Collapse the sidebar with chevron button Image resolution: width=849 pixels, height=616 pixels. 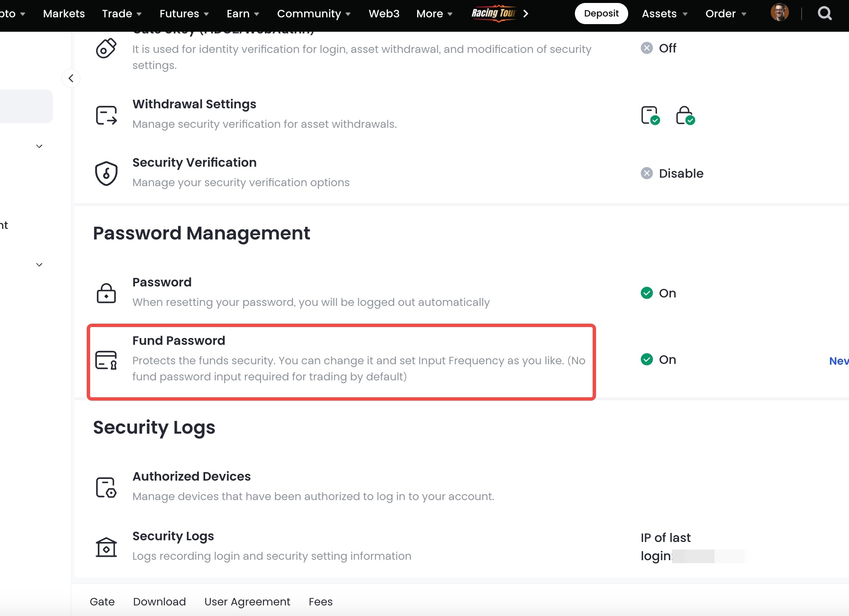pyautogui.click(x=71, y=78)
